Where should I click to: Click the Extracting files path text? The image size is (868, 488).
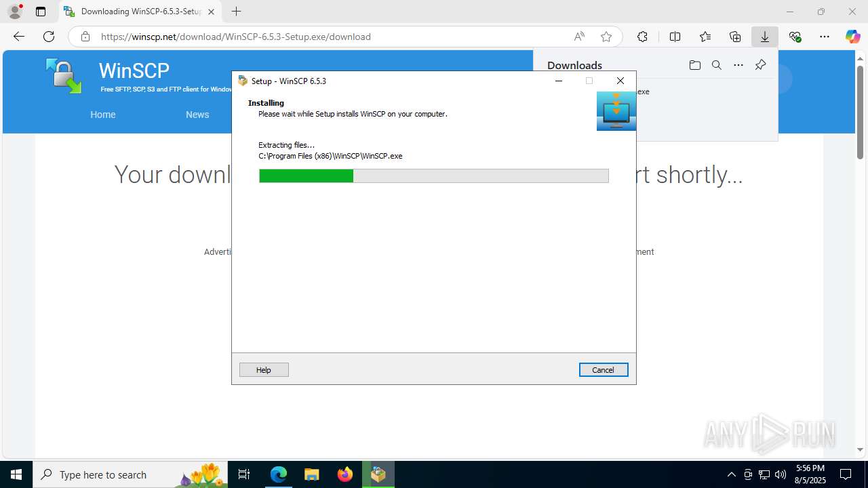(330, 156)
